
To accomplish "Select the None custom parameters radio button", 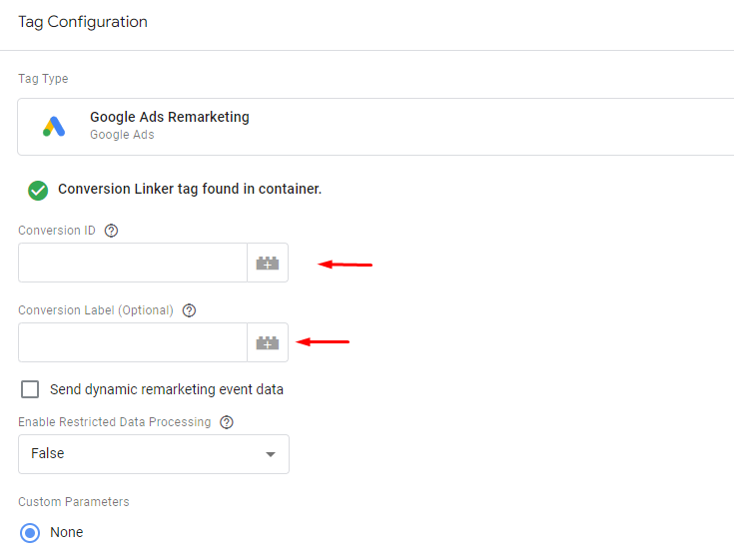I will pos(30,533).
